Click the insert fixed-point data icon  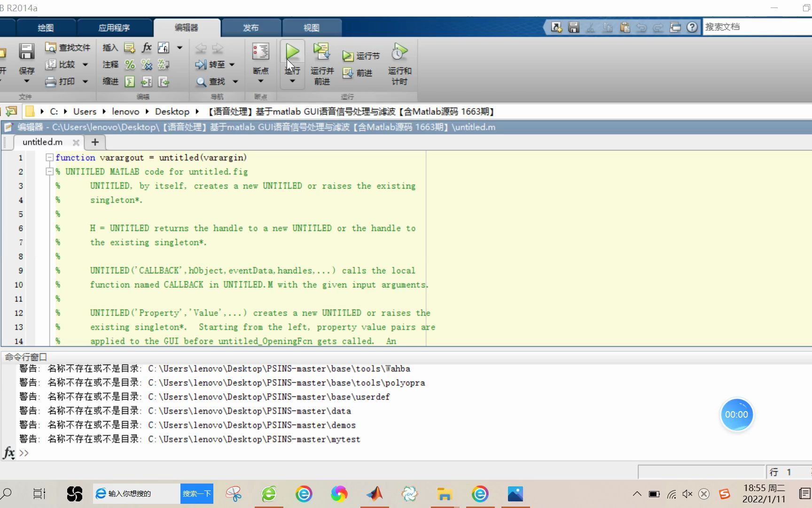pyautogui.click(x=164, y=48)
